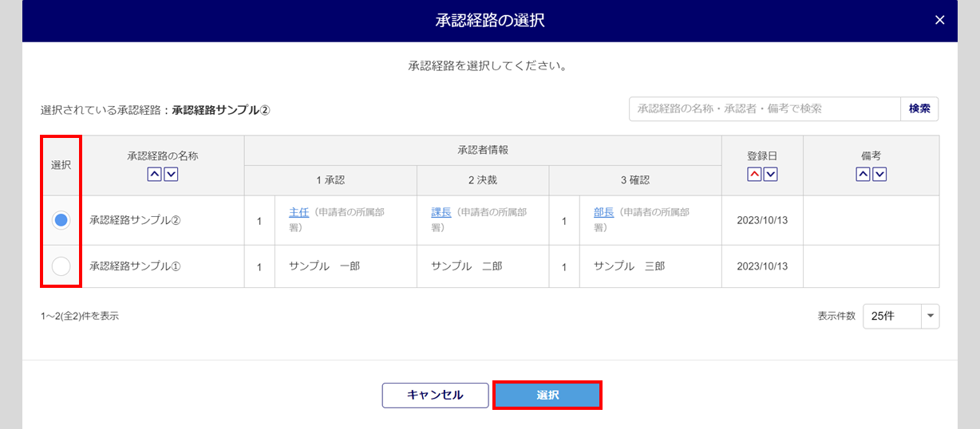This screenshot has height=429, width=980.
Task: Focus the approval route search field
Action: (765, 108)
